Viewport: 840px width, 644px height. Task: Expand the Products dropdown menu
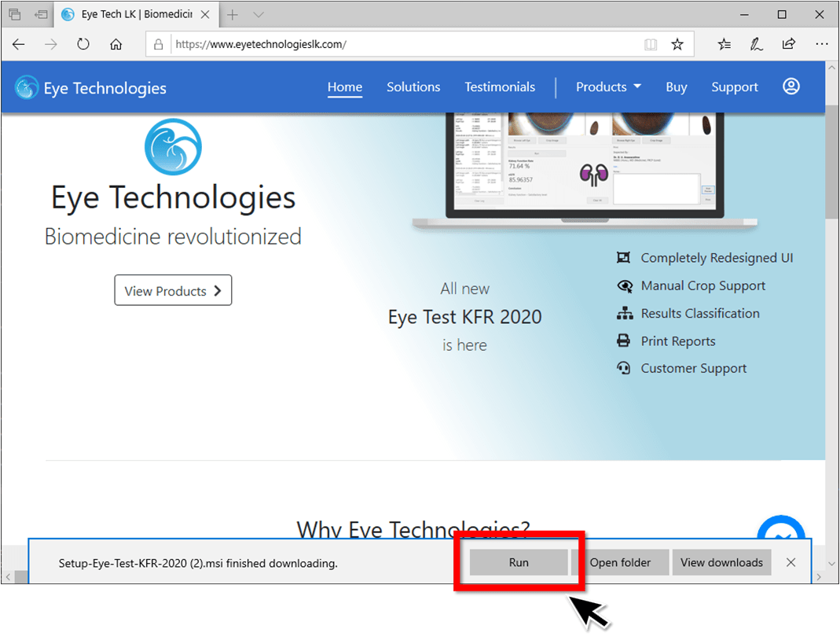[608, 86]
